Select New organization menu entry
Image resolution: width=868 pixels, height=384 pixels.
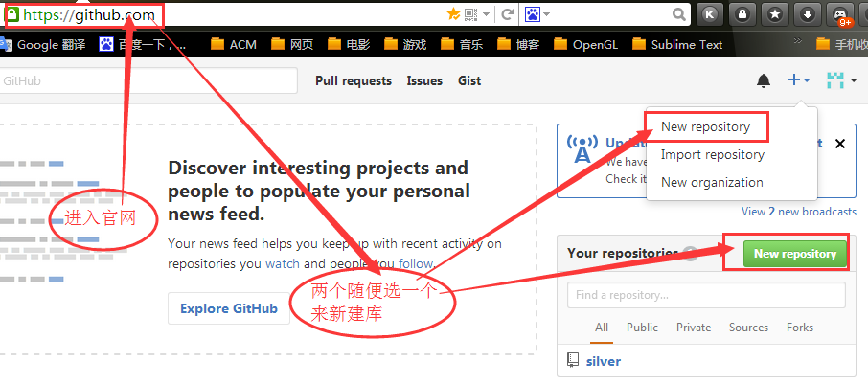712,182
